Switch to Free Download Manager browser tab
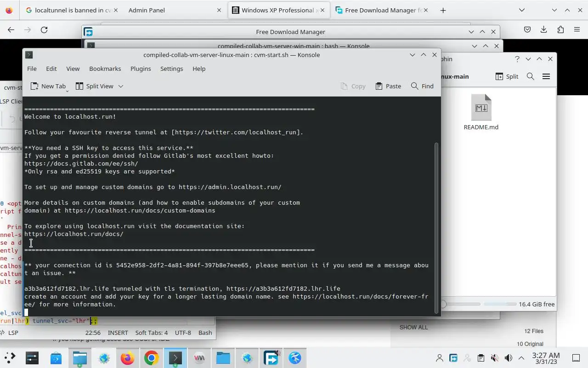Viewport: 588px width, 368px height. (x=382, y=10)
